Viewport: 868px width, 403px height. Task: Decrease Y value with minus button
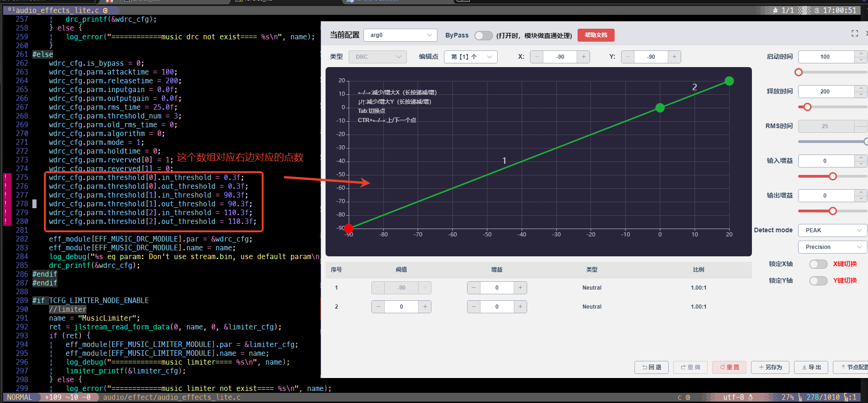pyautogui.click(x=628, y=57)
